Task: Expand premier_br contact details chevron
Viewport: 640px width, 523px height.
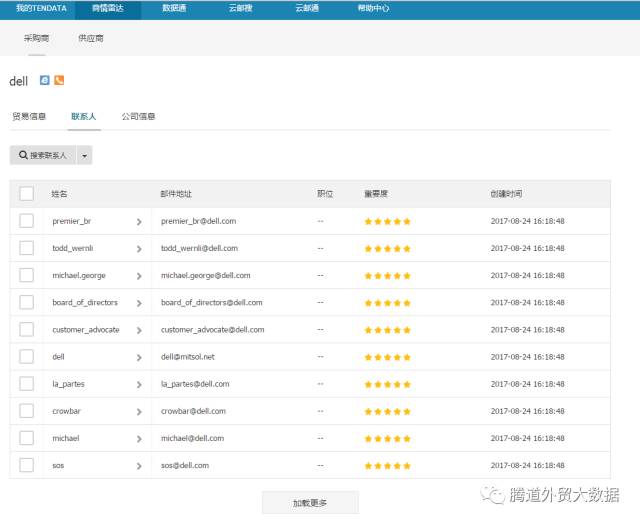Action: tap(139, 222)
